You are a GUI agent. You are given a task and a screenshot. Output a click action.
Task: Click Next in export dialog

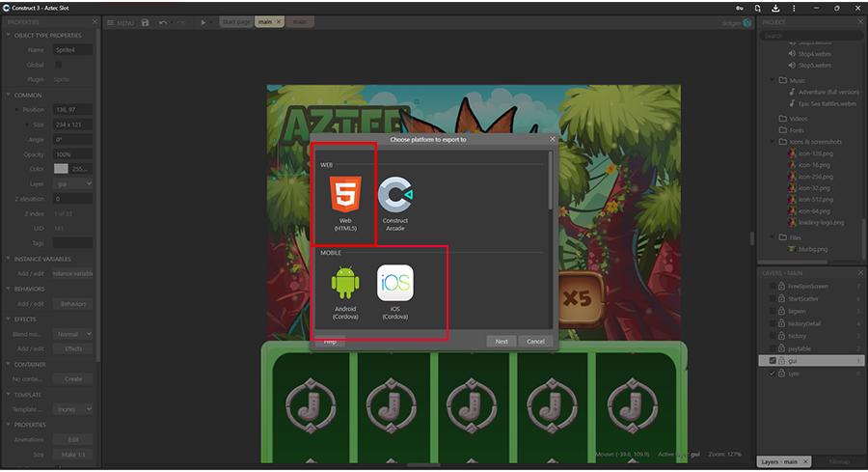502,342
